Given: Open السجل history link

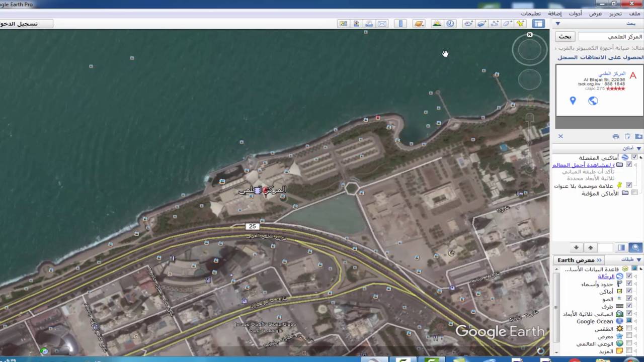Looking at the screenshot, I should pos(567,57).
